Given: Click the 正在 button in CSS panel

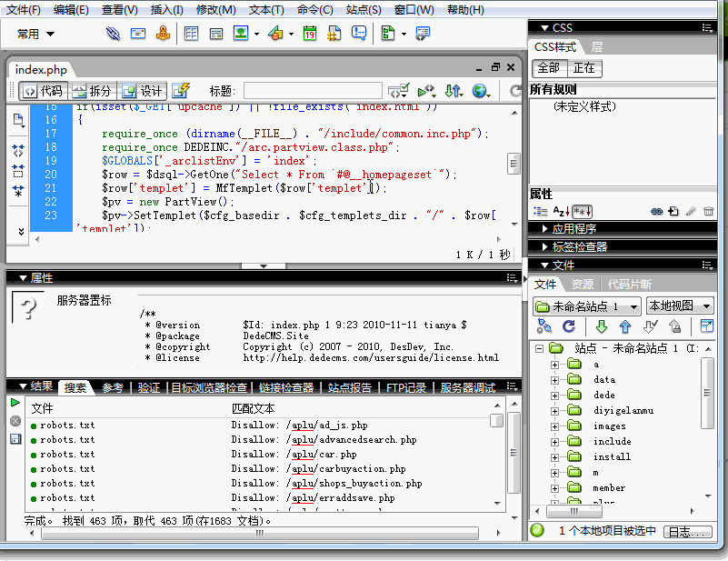Looking at the screenshot, I should point(584,68).
